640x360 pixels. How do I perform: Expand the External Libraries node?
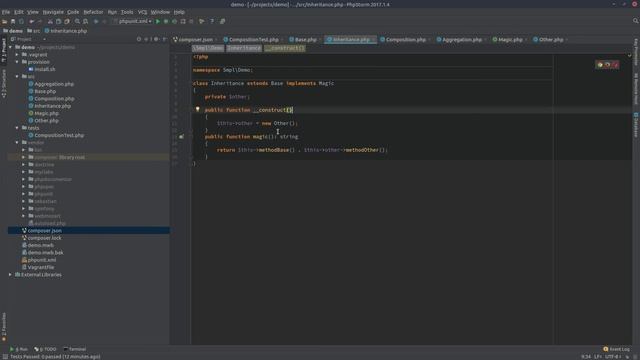click(x=11, y=275)
